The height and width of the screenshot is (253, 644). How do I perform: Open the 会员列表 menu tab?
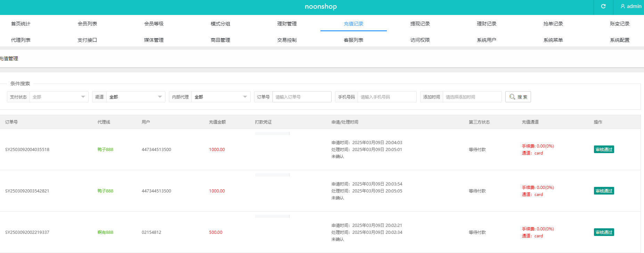(87, 24)
